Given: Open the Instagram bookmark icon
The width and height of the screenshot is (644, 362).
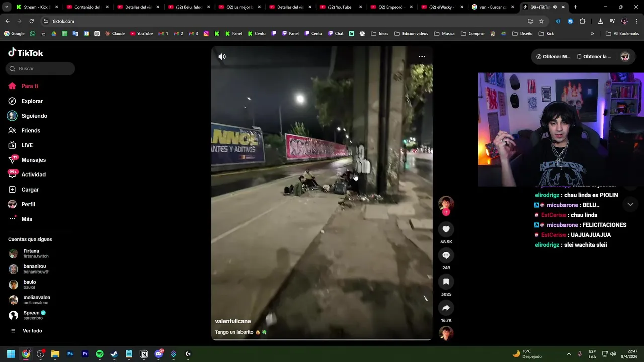Looking at the screenshot, I should click(206, 34).
